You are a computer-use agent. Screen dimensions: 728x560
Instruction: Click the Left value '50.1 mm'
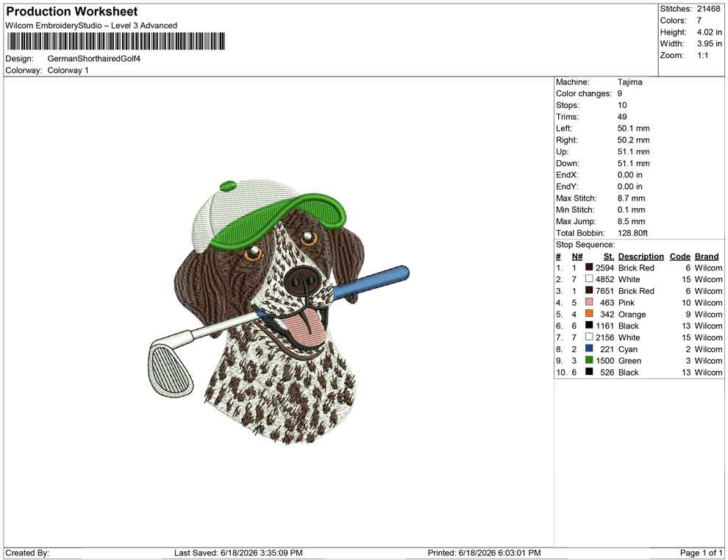[634, 129]
